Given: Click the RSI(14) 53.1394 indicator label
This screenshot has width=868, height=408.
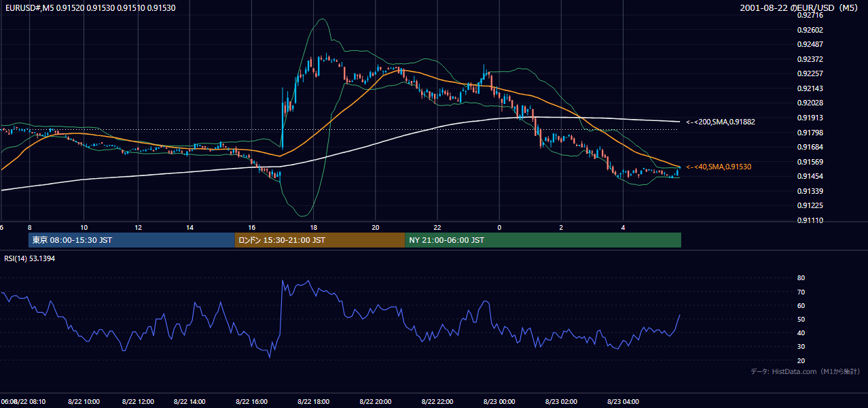Looking at the screenshot, I should tap(30, 258).
